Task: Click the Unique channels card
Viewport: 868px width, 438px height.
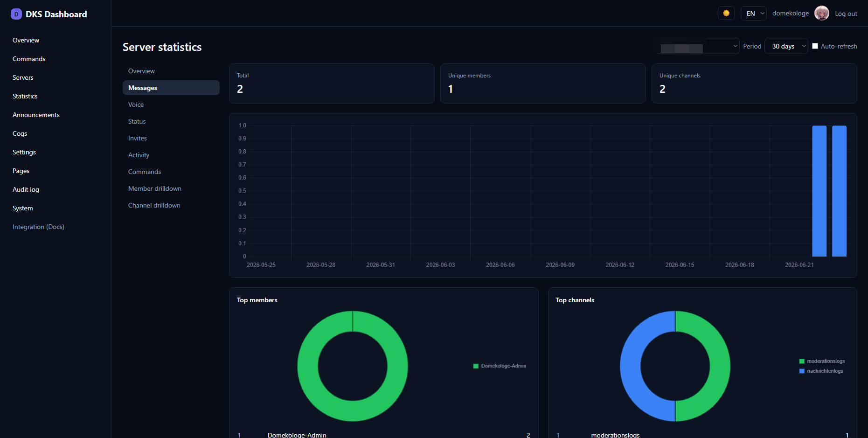Action: (754, 83)
